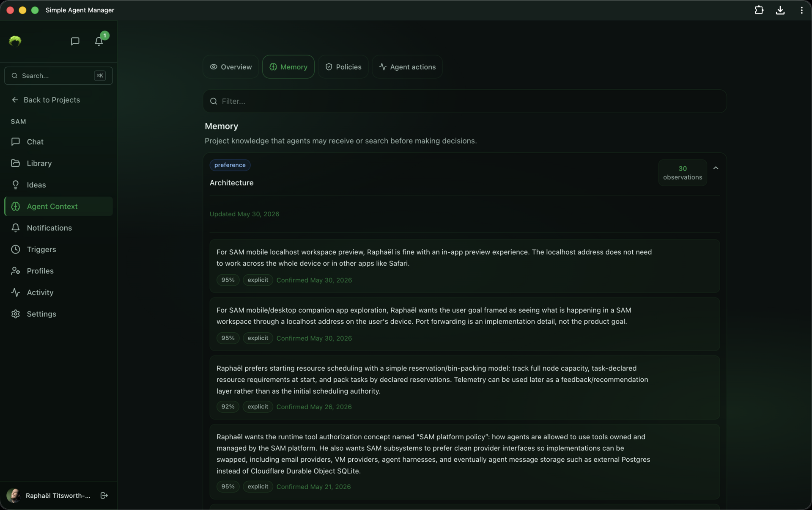Click the 92% confidence badge

click(228, 407)
